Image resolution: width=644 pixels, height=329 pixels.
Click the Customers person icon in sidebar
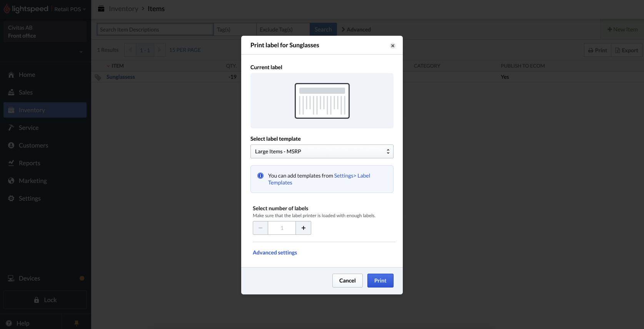(x=11, y=145)
